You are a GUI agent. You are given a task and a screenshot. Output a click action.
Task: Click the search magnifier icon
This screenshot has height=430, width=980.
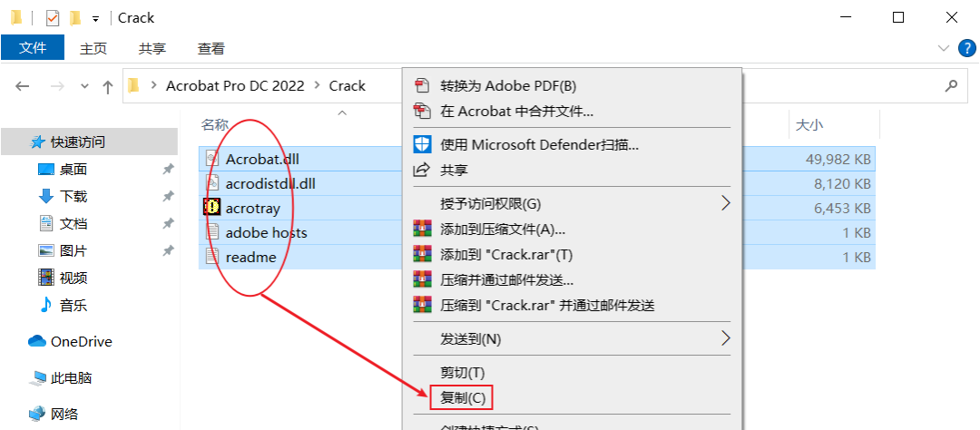coord(951,85)
